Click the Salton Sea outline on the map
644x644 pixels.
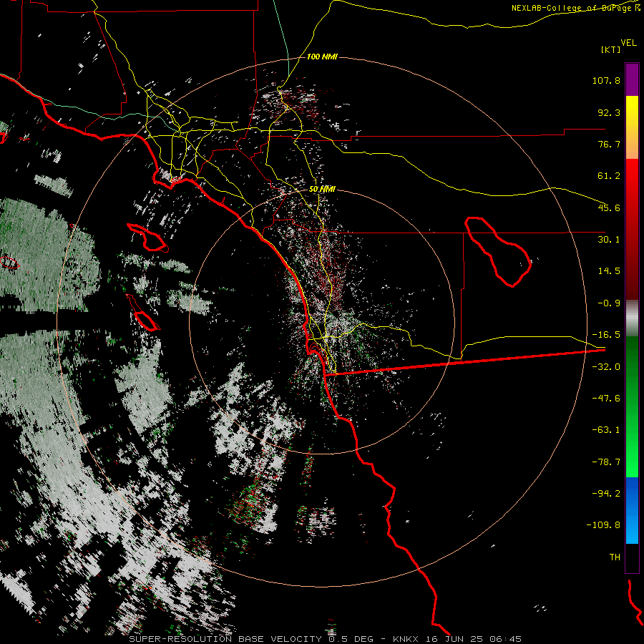coord(497,251)
